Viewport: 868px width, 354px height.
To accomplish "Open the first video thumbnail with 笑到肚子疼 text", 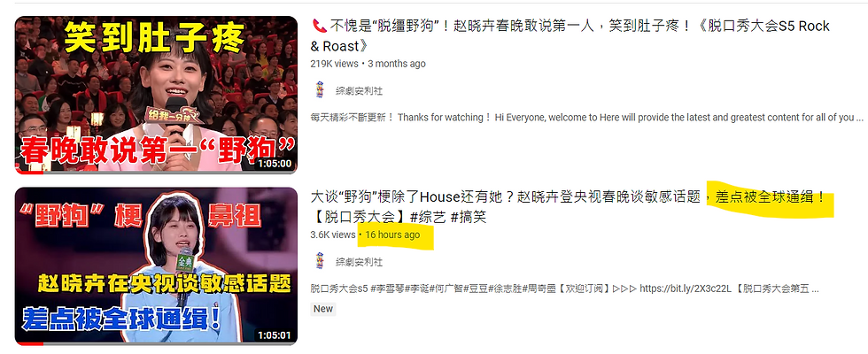I will pos(156,95).
